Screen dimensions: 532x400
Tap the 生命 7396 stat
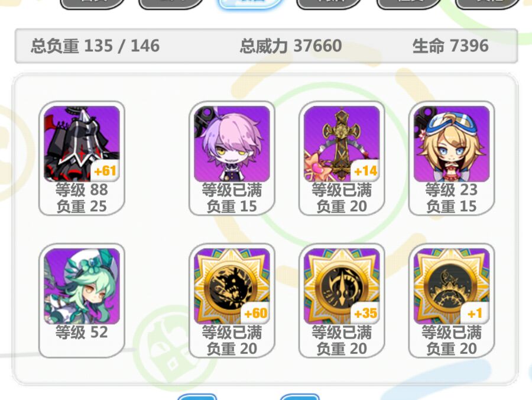point(450,46)
